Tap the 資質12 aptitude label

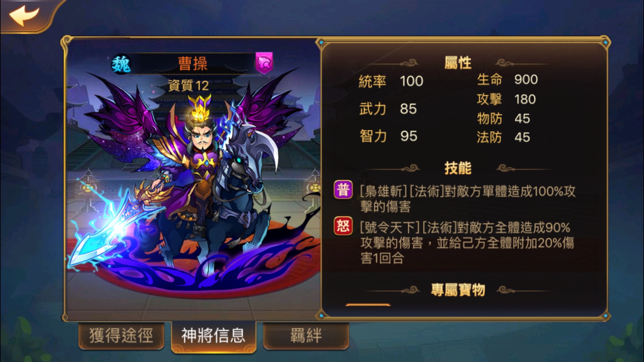(x=188, y=86)
